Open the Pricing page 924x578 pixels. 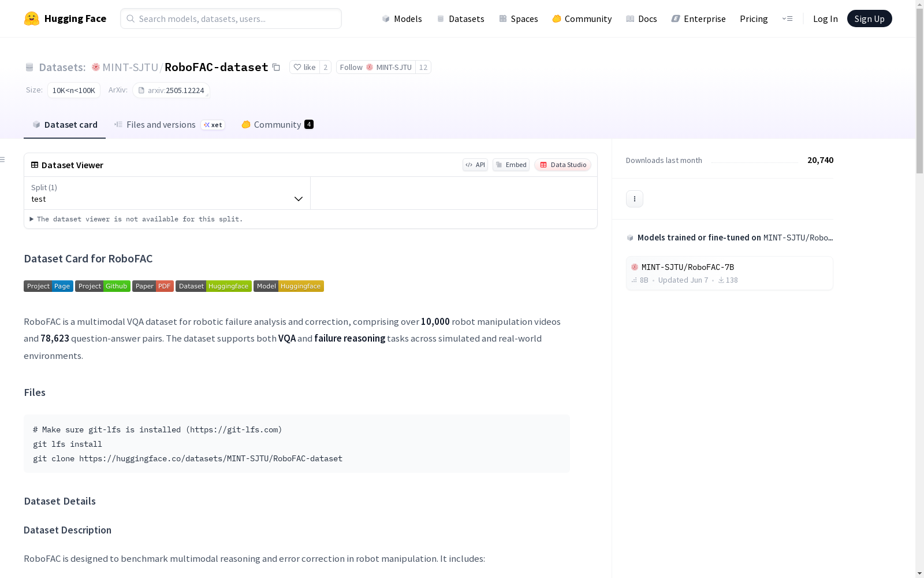[x=754, y=18]
